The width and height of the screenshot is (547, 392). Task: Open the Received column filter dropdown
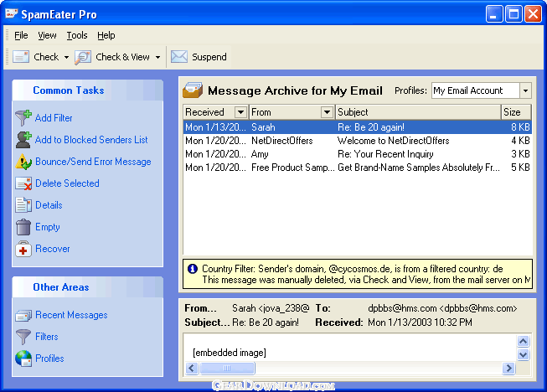coord(240,112)
